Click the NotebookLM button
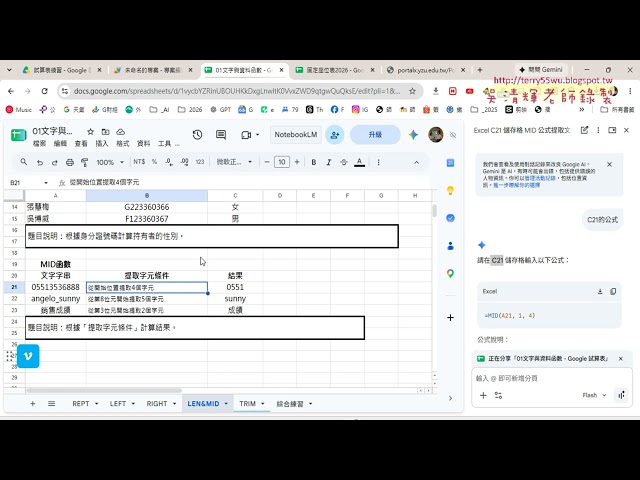Image resolution: width=640 pixels, height=480 pixels. tap(296, 135)
